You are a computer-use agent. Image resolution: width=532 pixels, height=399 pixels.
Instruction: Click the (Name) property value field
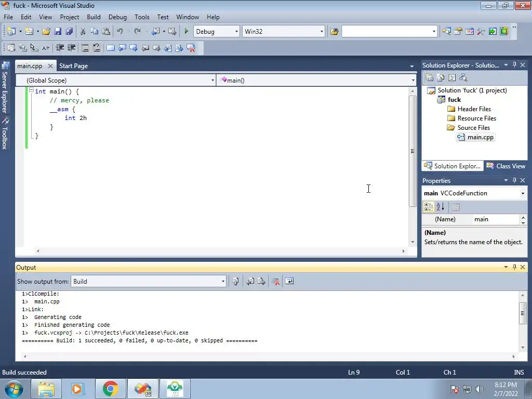pos(496,219)
